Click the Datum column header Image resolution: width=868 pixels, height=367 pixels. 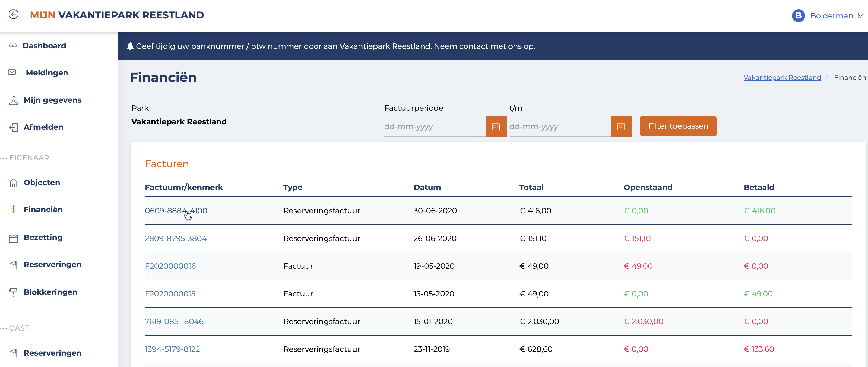click(427, 187)
